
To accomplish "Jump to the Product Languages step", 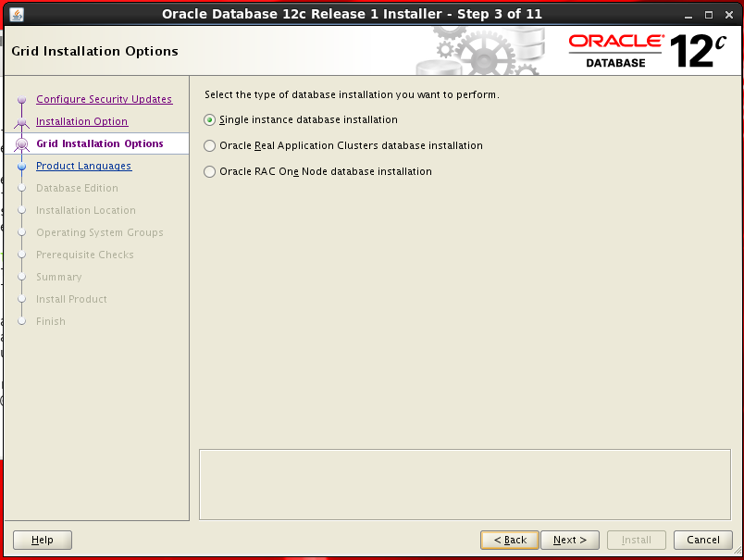I will (83, 166).
